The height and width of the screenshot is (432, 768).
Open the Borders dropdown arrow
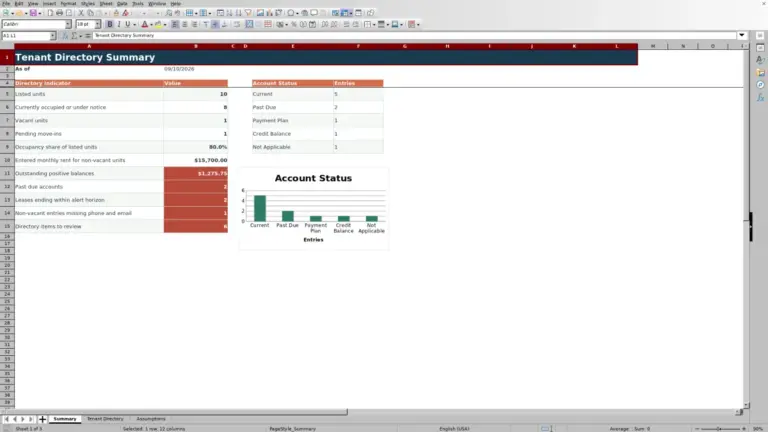coord(375,24)
